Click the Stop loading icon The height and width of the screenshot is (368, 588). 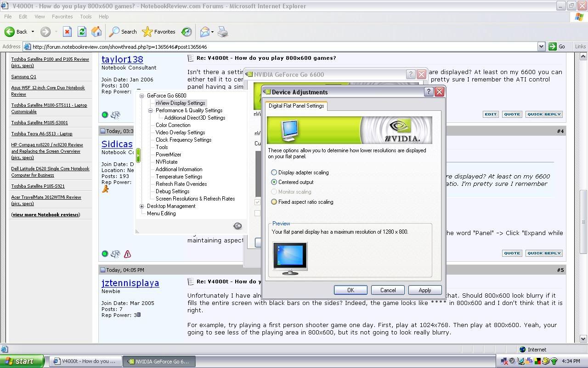click(x=67, y=32)
